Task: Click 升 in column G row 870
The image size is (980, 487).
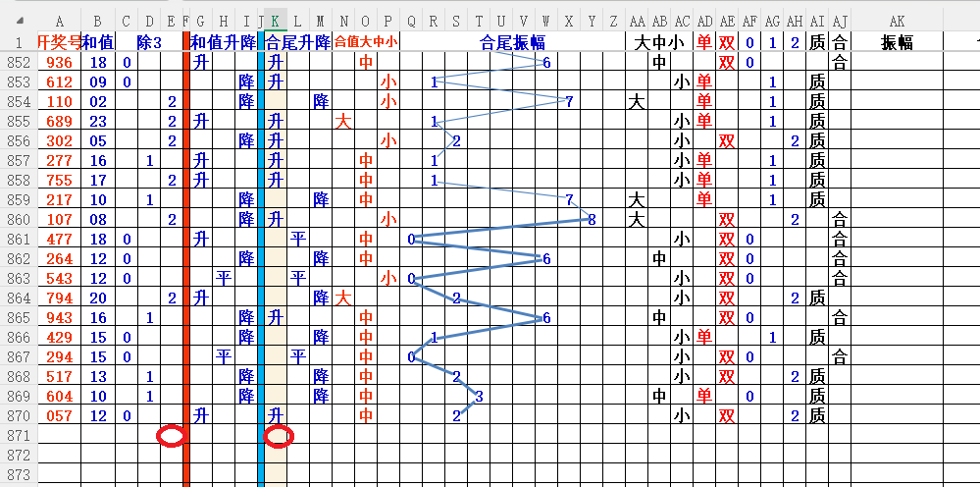Action: 200,415
